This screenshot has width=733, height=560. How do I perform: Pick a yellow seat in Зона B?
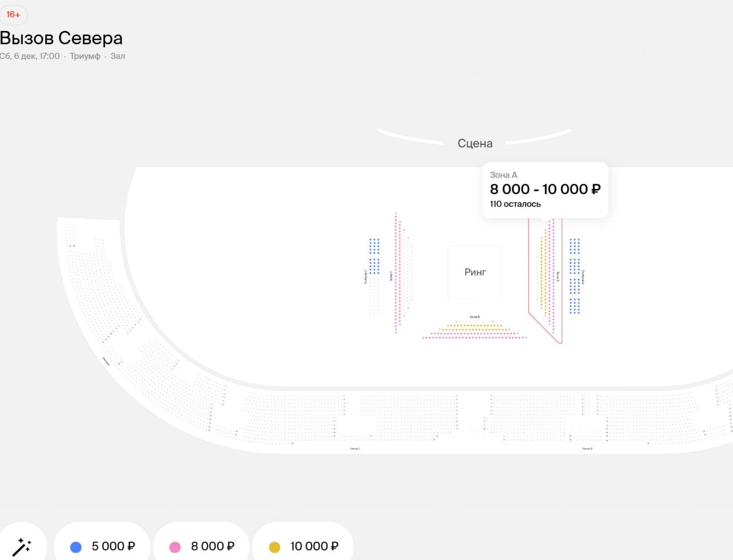pos(475,329)
